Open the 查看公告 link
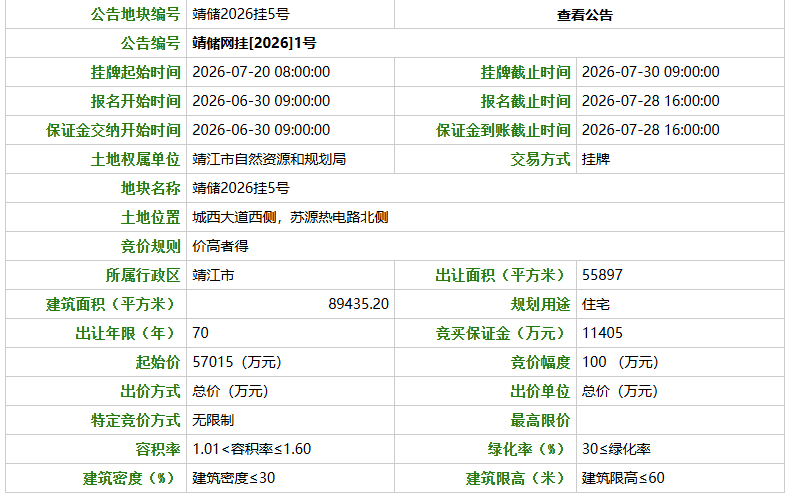The image size is (790, 493). (x=584, y=15)
